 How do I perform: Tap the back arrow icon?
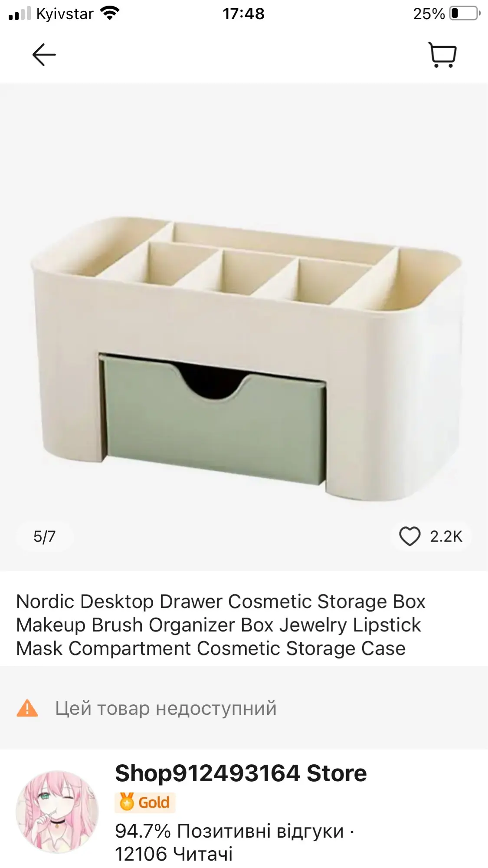tap(44, 55)
